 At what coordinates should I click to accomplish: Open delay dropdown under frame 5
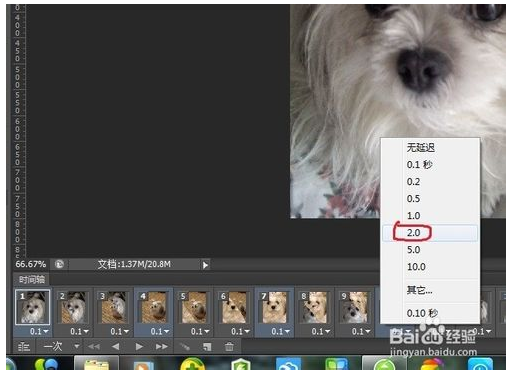(200, 331)
